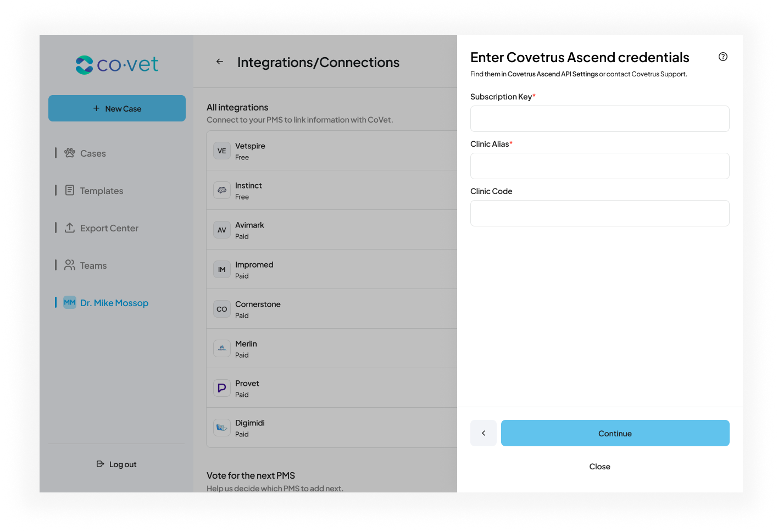Viewport: 778px width, 532px height.
Task: Click the VE Vetspire icon
Action: (x=222, y=151)
